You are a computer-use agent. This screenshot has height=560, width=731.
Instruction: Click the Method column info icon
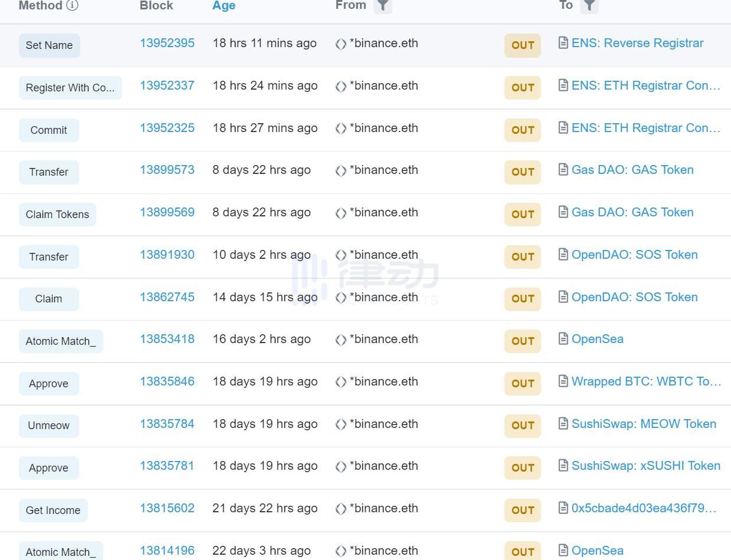point(72,6)
